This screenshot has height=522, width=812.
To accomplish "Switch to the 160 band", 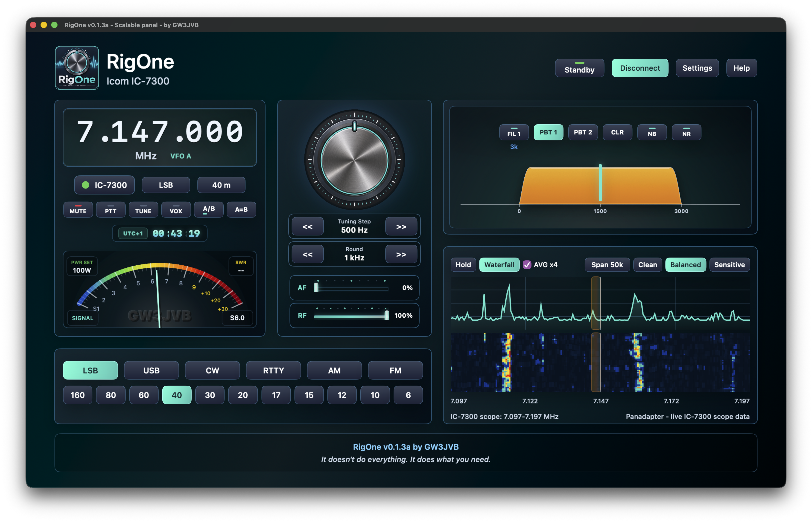I will [x=77, y=395].
